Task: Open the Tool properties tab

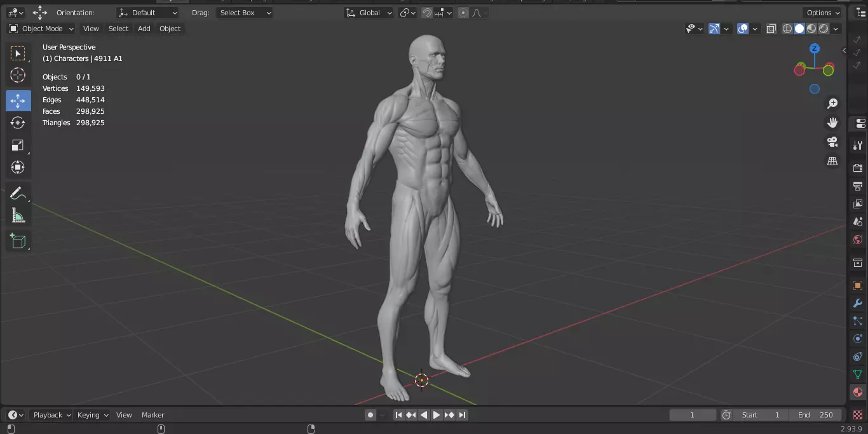Action: (x=858, y=146)
